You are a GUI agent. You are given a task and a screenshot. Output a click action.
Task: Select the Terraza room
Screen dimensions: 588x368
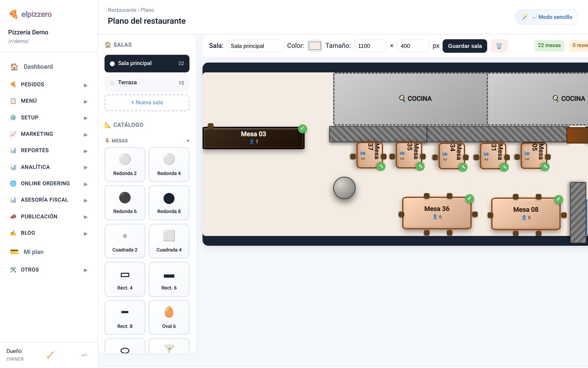pyautogui.click(x=147, y=83)
